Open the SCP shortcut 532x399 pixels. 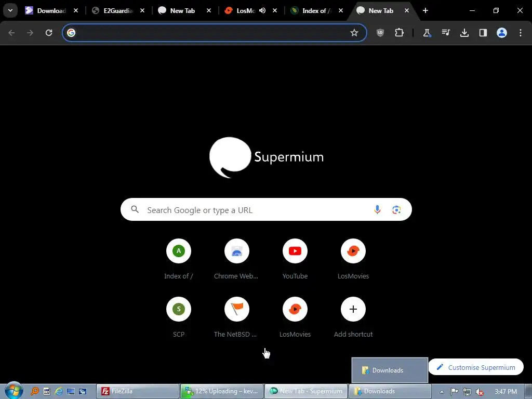pyautogui.click(x=179, y=317)
